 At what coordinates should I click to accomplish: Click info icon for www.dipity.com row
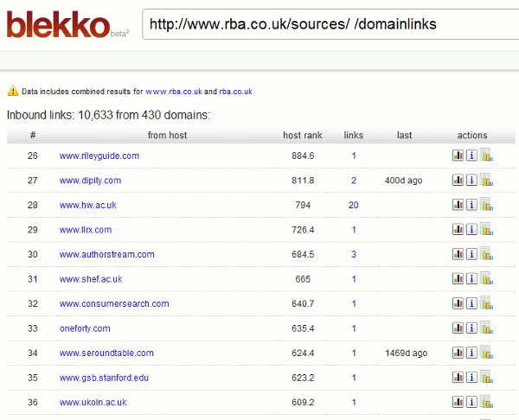coord(471,180)
